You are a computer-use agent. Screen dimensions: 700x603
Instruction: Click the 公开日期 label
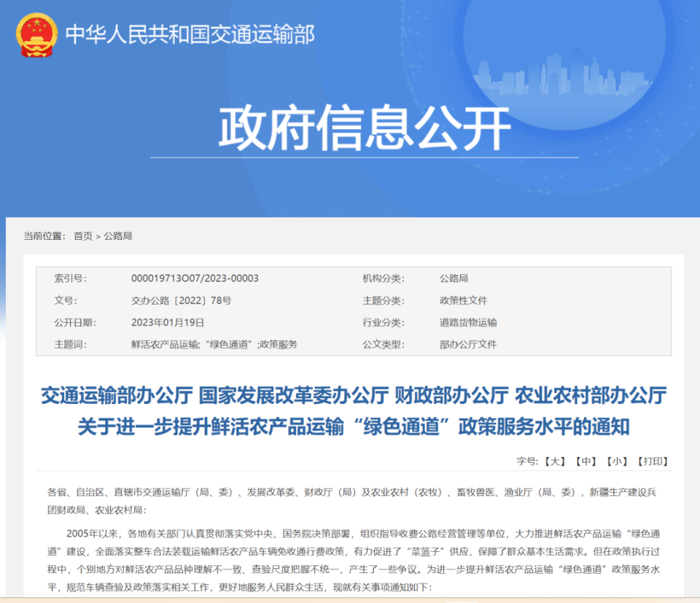tap(75, 322)
